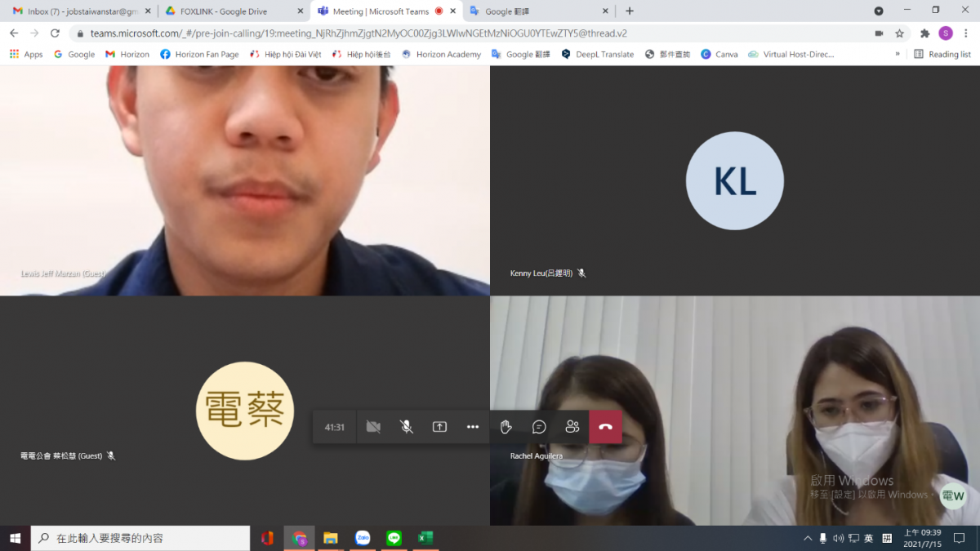Open the meeting chat panel
The width and height of the screenshot is (980, 551).
(x=539, y=427)
